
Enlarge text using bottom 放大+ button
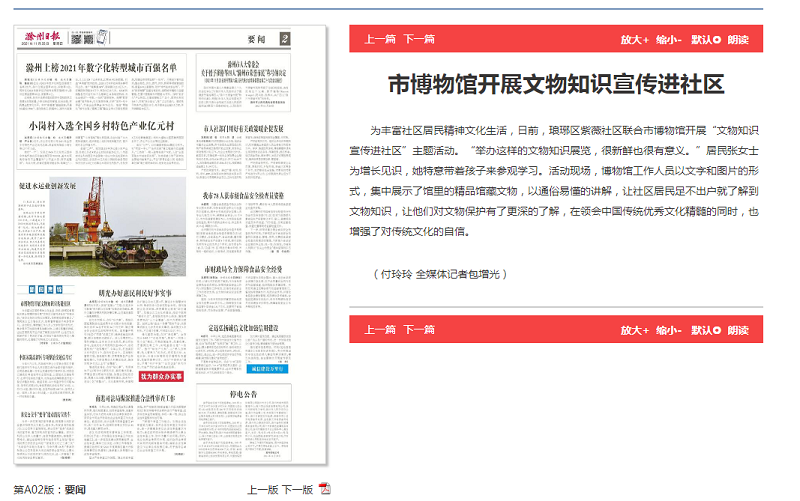pos(634,330)
